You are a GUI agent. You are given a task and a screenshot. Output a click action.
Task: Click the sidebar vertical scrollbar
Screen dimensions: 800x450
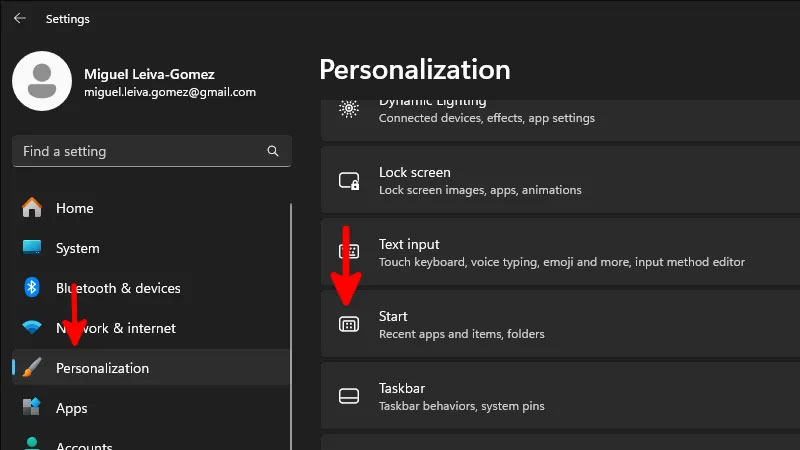point(291,327)
